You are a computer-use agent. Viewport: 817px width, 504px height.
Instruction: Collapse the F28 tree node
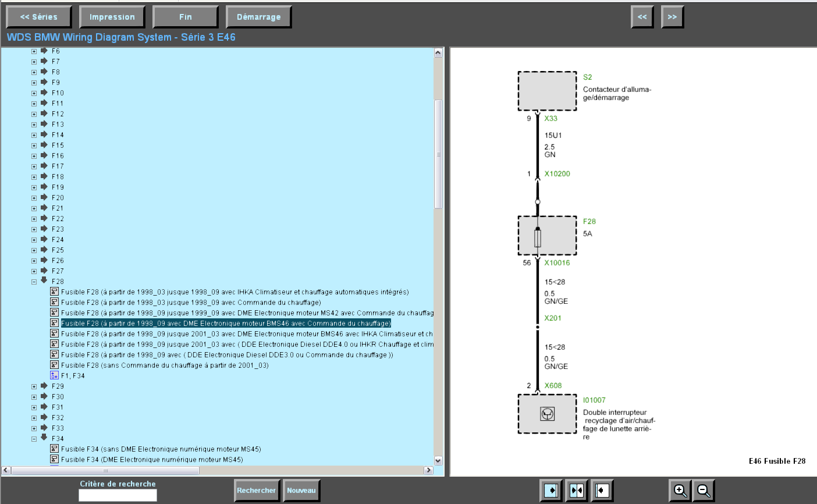tap(34, 282)
